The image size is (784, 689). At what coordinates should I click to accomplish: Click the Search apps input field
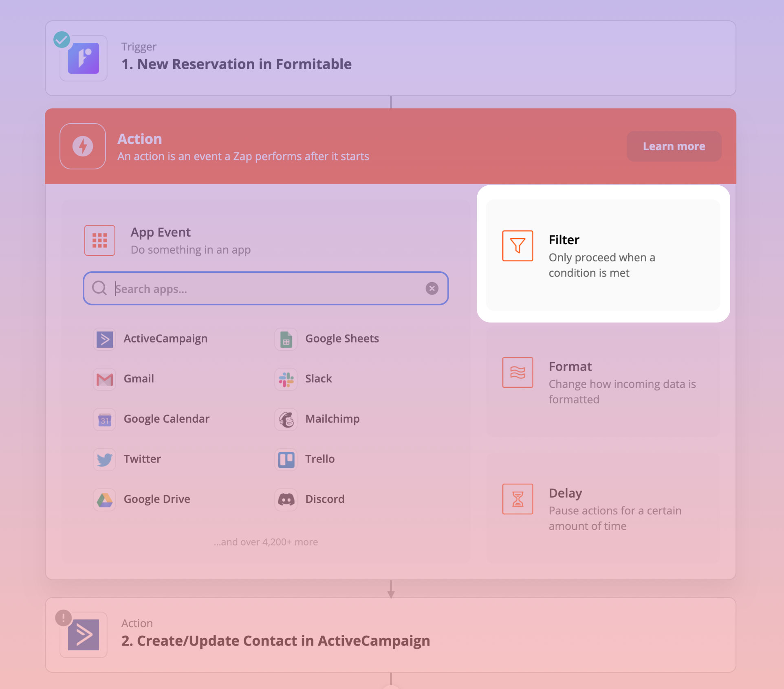pos(266,288)
